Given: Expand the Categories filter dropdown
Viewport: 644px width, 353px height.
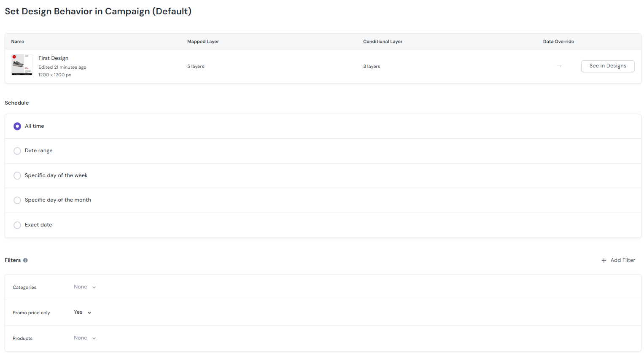Looking at the screenshot, I should click(x=85, y=287).
